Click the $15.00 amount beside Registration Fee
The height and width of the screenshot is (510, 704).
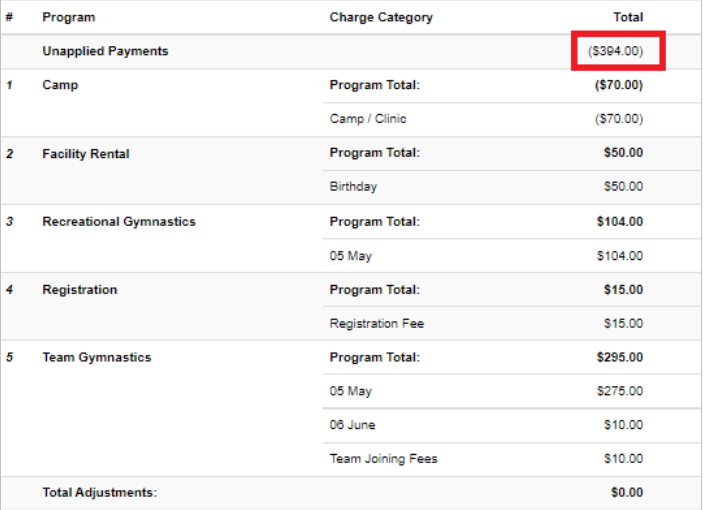624,323
